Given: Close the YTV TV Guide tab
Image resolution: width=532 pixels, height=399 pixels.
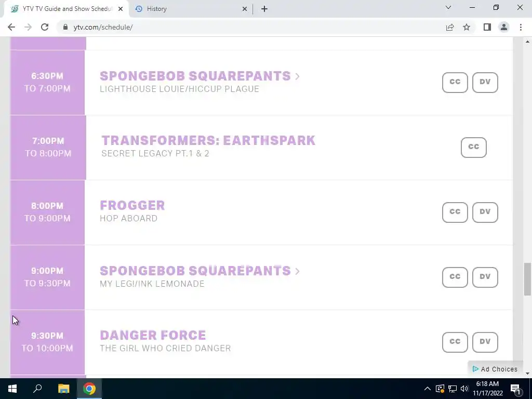Looking at the screenshot, I should click(x=121, y=9).
